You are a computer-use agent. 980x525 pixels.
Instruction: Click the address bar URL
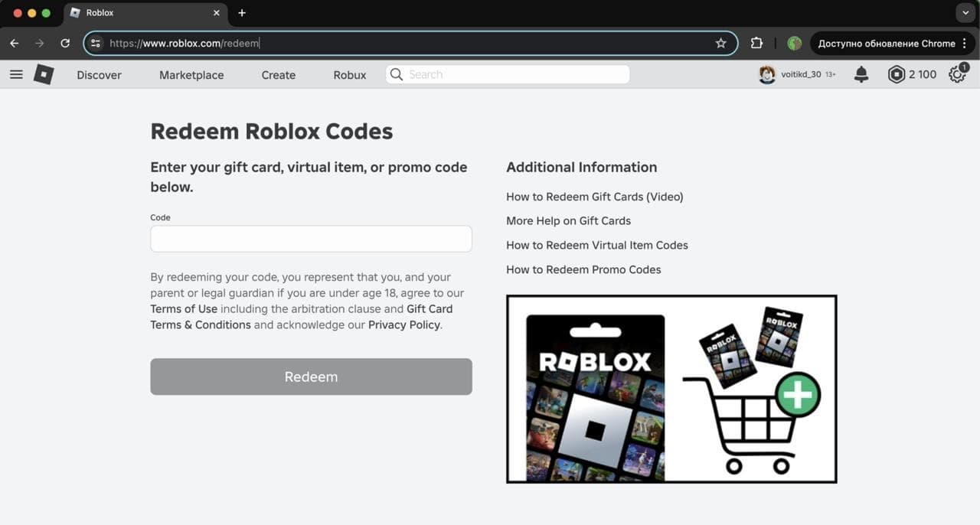point(185,44)
